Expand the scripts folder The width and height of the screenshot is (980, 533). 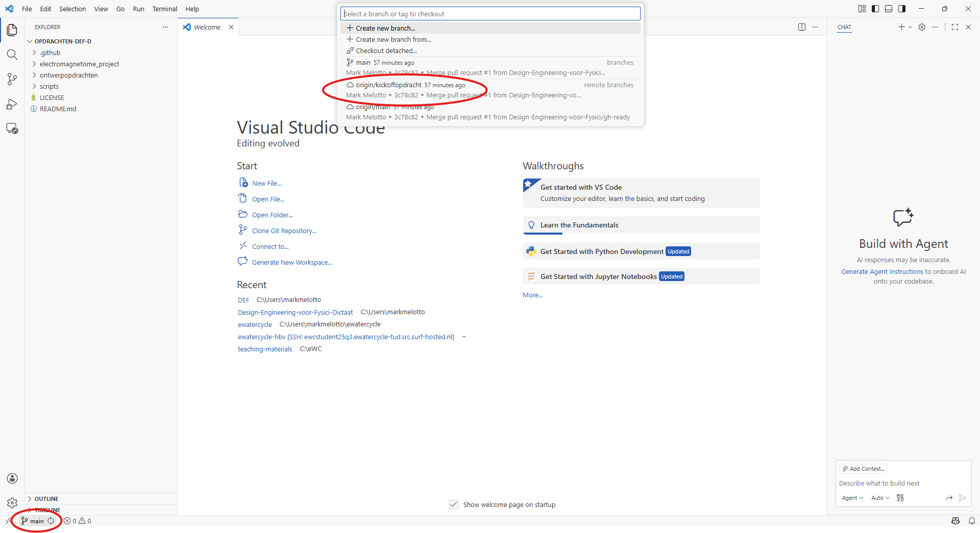(101, 86)
